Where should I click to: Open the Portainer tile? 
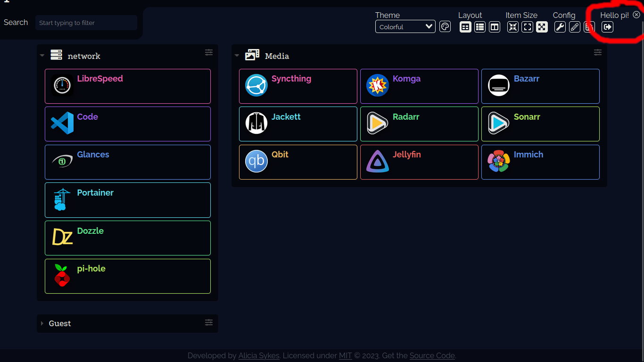pos(128,200)
